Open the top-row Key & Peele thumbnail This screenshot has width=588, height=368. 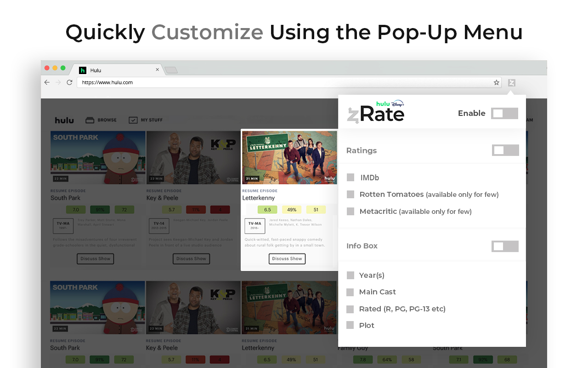(x=193, y=157)
